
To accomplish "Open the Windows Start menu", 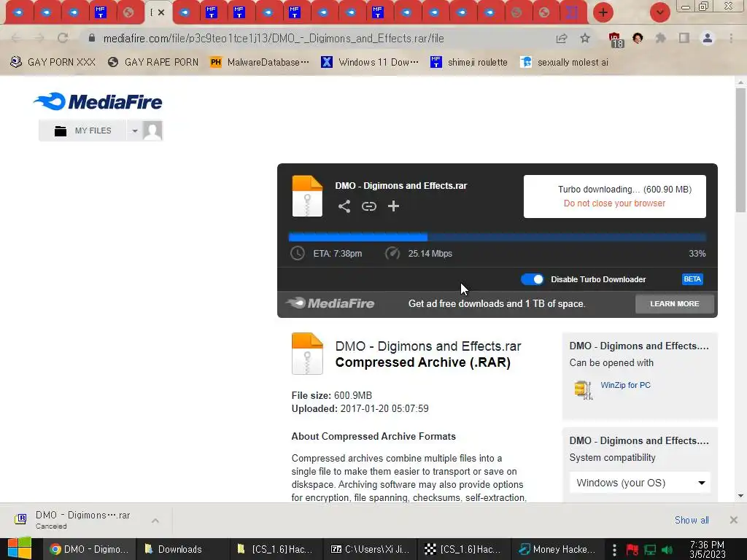I will pyautogui.click(x=20, y=549).
